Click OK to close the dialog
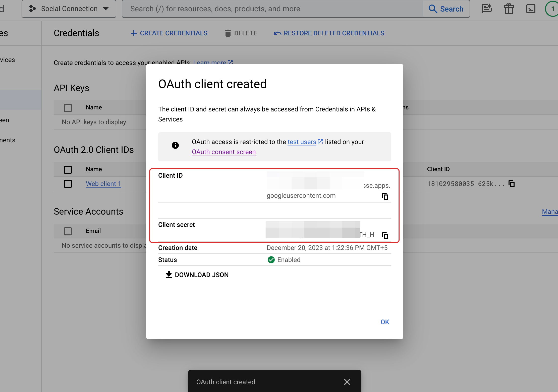This screenshot has height=392, width=558. tap(385, 322)
